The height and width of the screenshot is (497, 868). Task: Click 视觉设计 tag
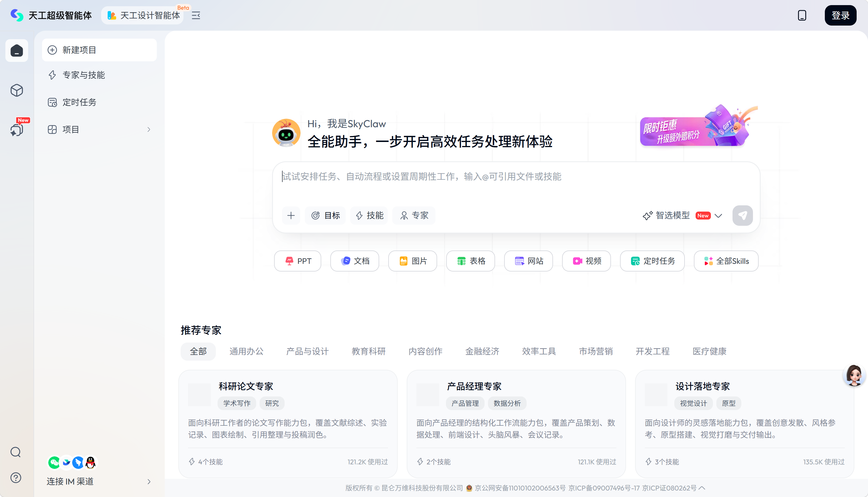tap(693, 403)
